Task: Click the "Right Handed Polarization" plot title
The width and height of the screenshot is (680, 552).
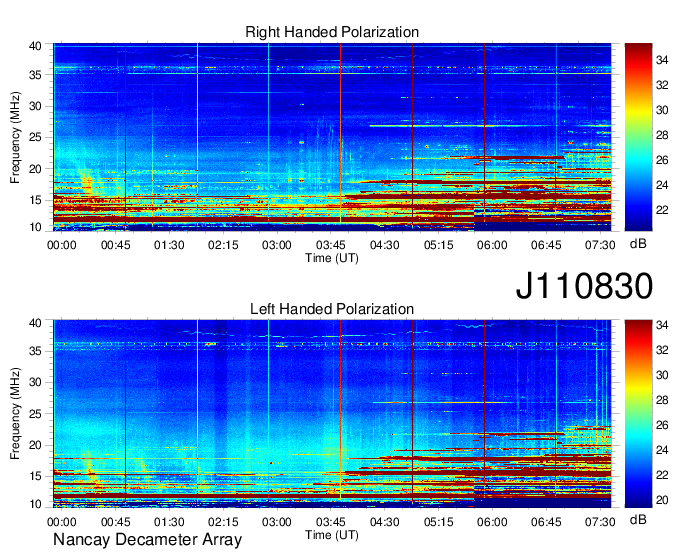Action: pos(332,32)
